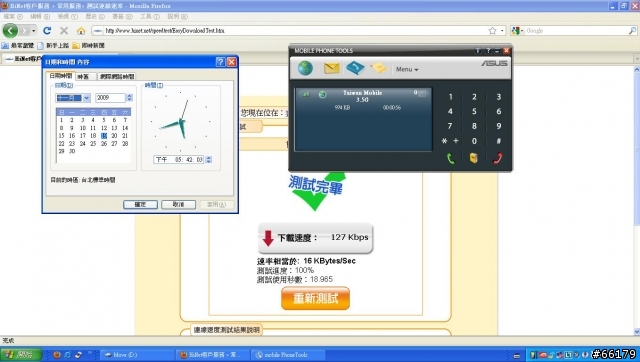Image resolution: width=640 pixels, height=362 pixels.
Task: Tap keypad digit 1
Action: coord(451,97)
